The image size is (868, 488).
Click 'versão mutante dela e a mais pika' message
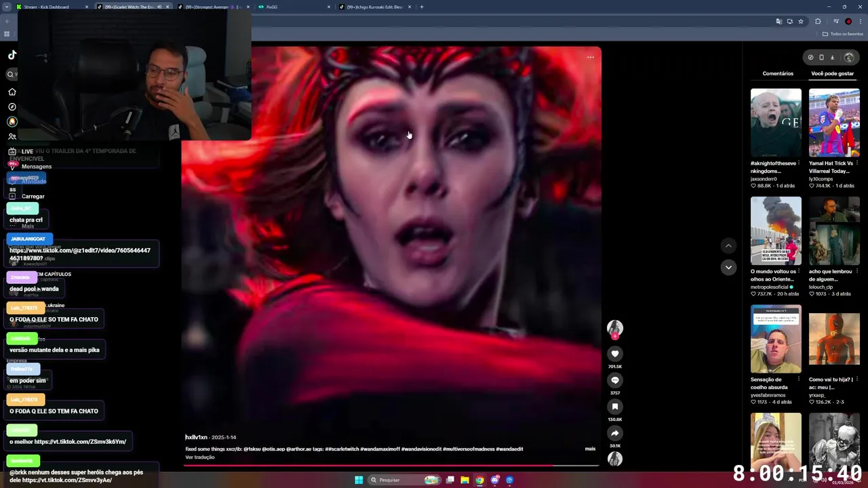point(54,350)
